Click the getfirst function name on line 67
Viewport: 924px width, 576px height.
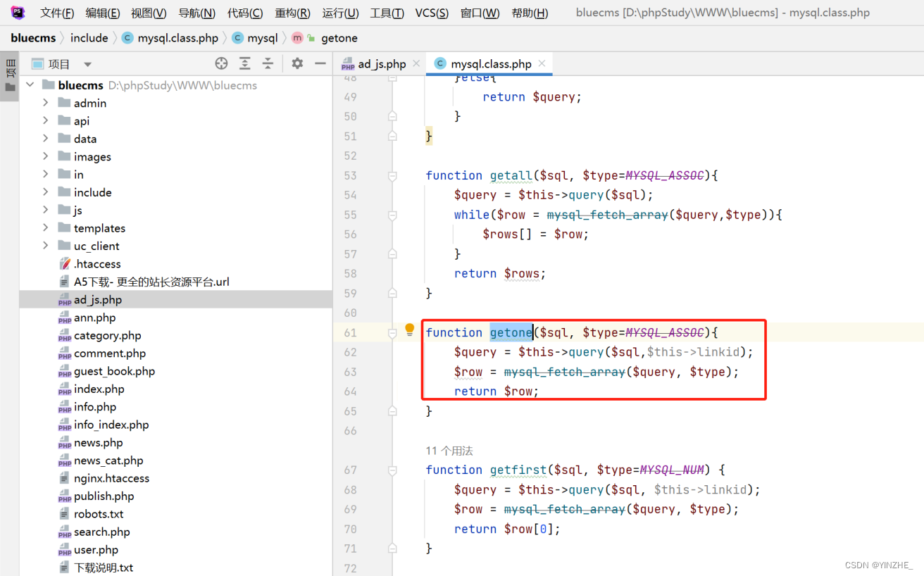click(518, 470)
